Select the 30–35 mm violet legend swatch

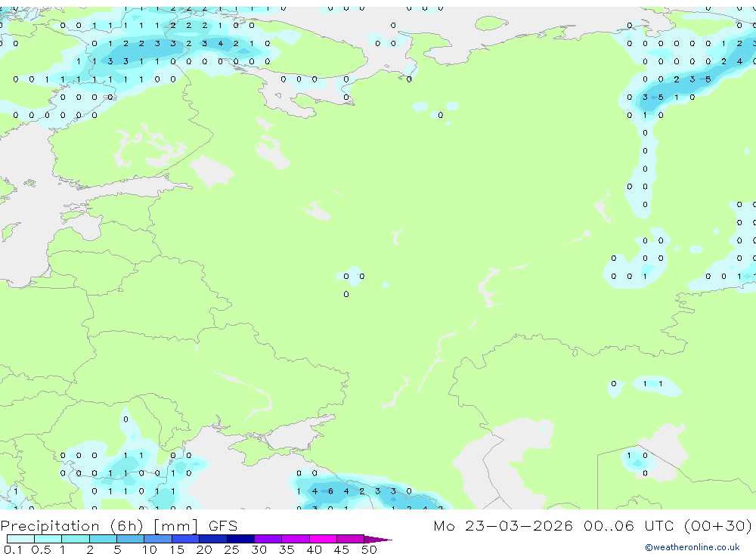(x=268, y=539)
